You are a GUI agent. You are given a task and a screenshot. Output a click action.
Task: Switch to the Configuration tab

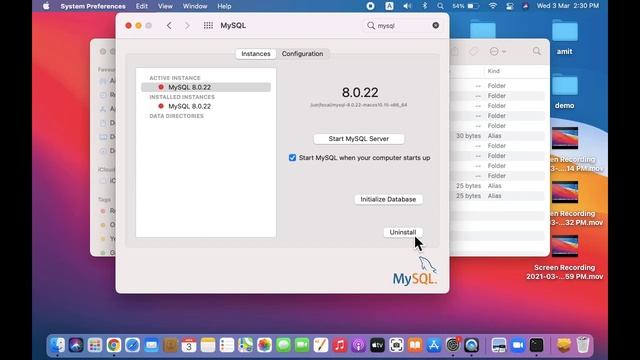coord(302,53)
